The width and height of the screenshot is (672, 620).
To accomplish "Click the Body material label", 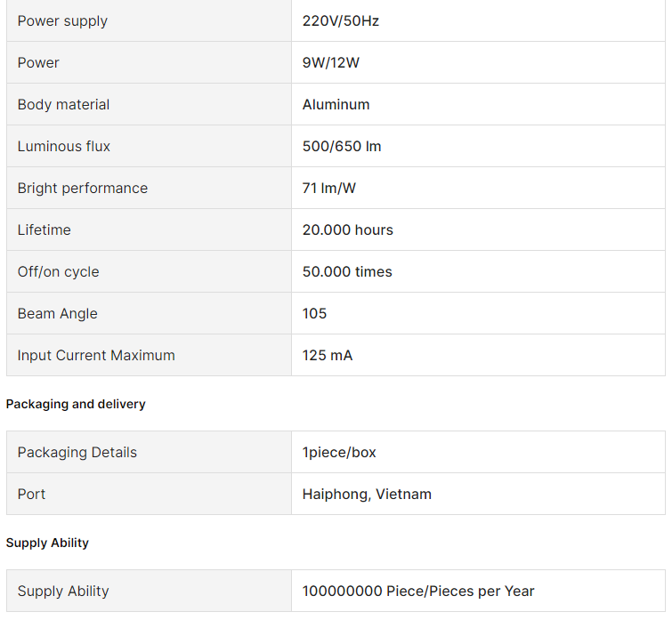I will click(x=63, y=104).
